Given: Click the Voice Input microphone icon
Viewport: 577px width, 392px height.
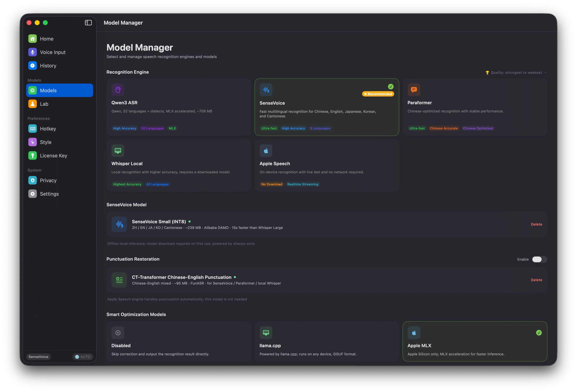Looking at the screenshot, I should (x=33, y=52).
